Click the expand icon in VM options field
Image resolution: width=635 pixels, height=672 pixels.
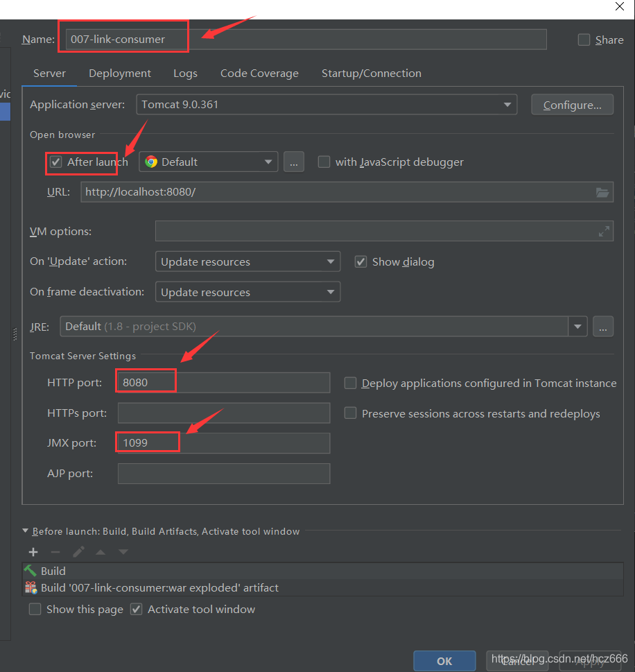click(x=604, y=232)
